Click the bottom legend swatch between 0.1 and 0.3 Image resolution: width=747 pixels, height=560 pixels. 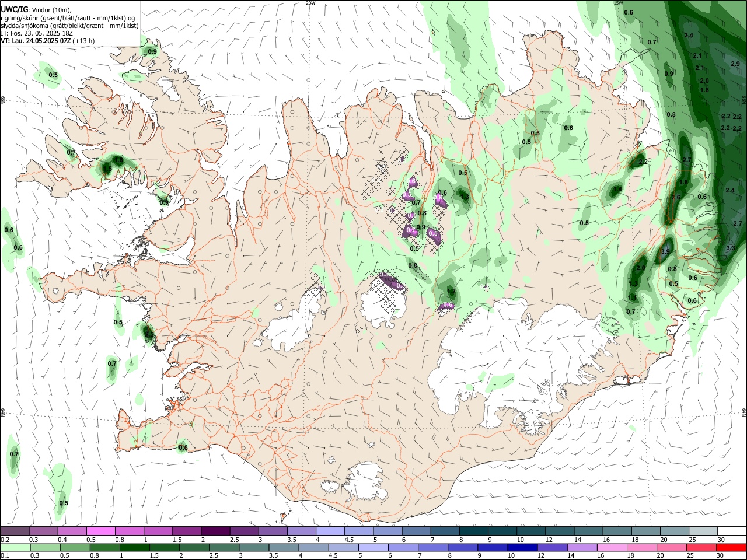pos(15,547)
